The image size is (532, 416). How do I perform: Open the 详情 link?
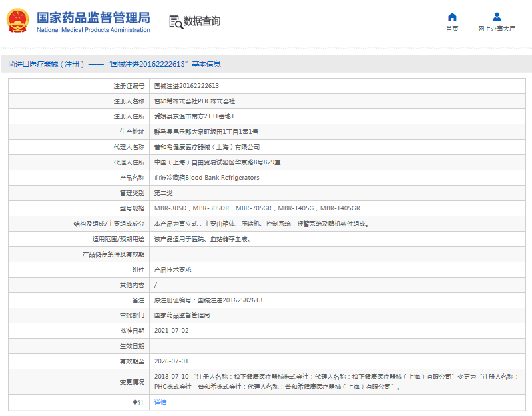click(x=160, y=403)
